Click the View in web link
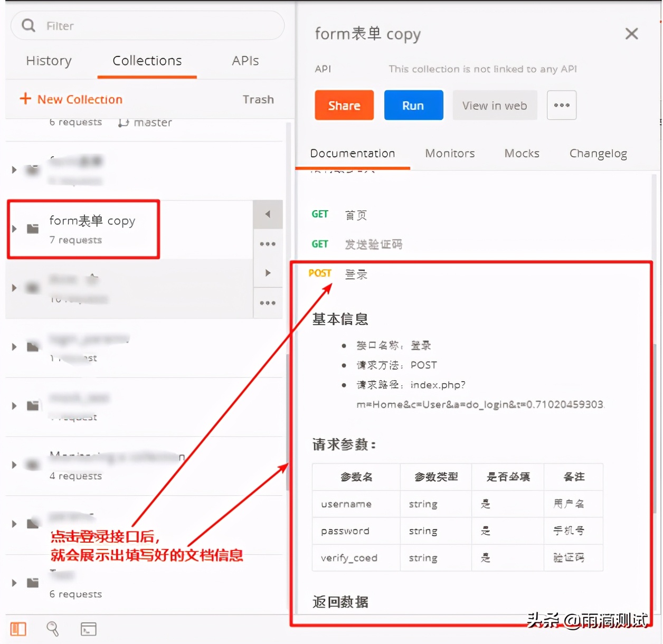The width and height of the screenshot is (663, 644). [x=494, y=105]
